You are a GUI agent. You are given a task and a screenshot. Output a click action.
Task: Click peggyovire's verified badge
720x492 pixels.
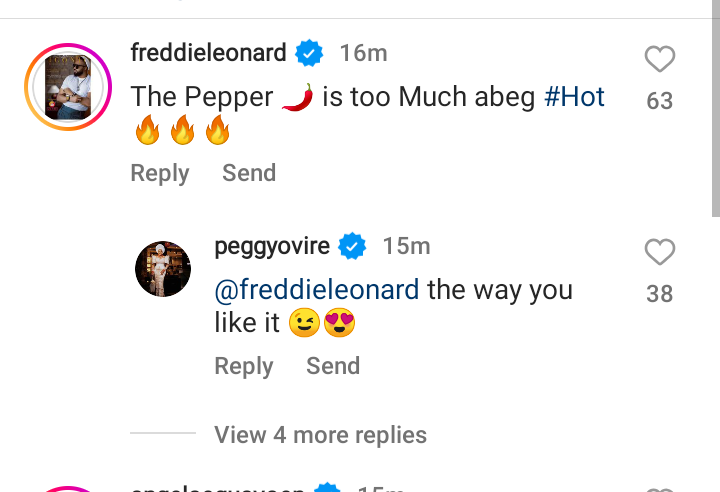[x=352, y=246]
